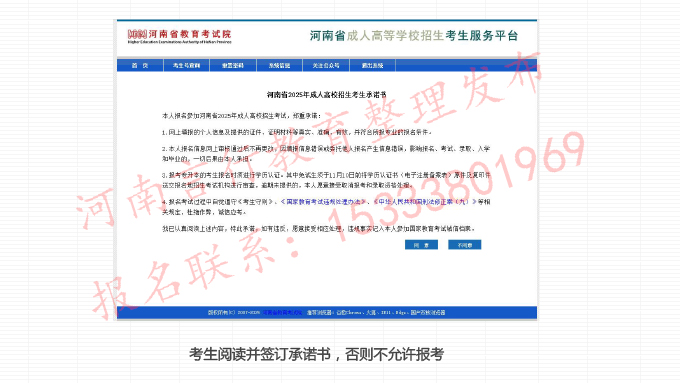The image size is (680, 383).
Task: Click the 河南省成人高等学校招生考生服务平台 title
Action: pos(414,36)
